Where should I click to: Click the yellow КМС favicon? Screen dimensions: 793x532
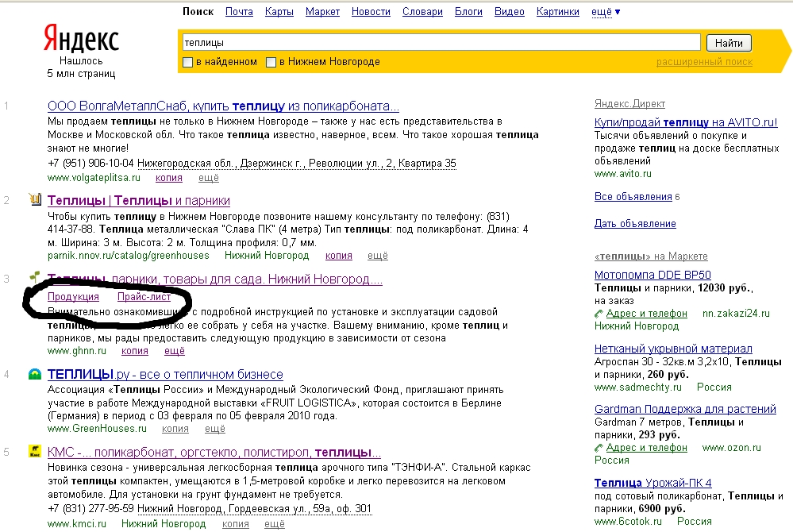point(35,451)
